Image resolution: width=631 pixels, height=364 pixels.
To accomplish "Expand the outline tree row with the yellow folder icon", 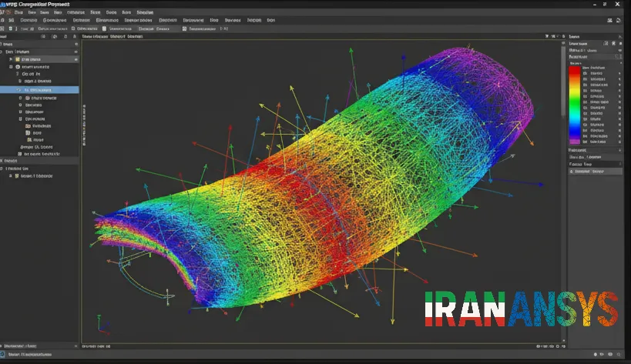I will (11, 59).
